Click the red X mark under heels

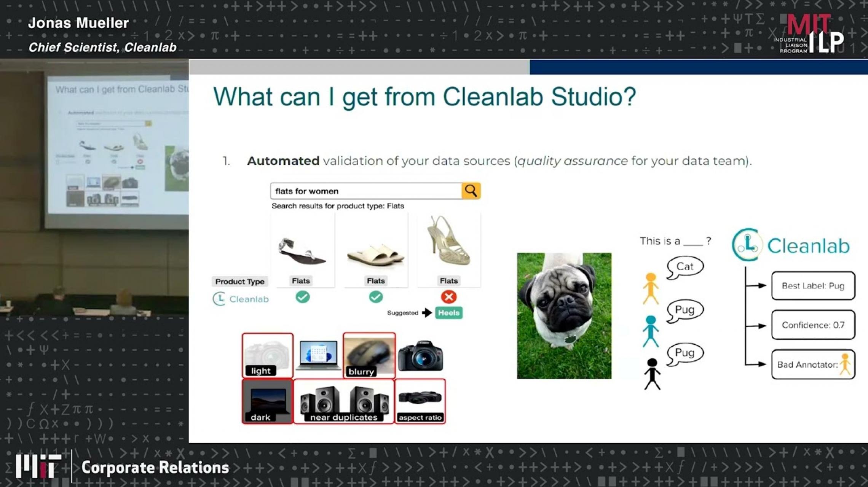tap(448, 297)
